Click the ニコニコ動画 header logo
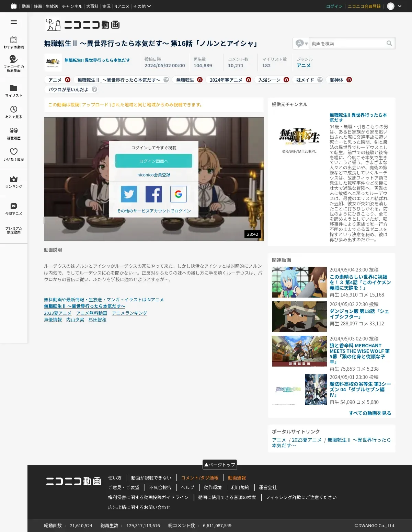412x532 pixels. [x=82, y=25]
